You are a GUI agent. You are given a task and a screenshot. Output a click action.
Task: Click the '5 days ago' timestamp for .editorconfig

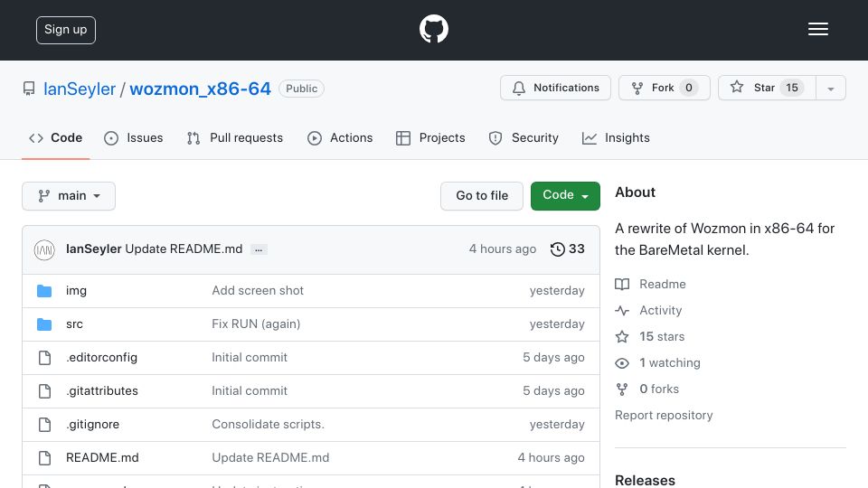553,358
